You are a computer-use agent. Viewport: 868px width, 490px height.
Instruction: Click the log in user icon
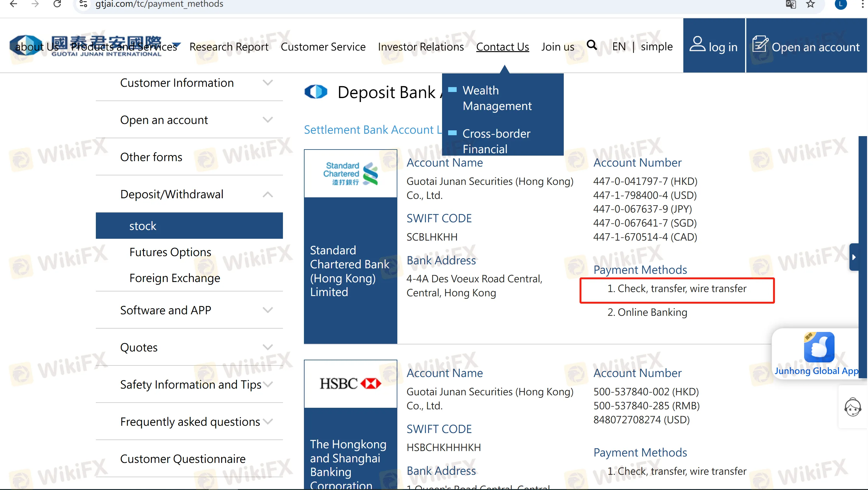(698, 45)
